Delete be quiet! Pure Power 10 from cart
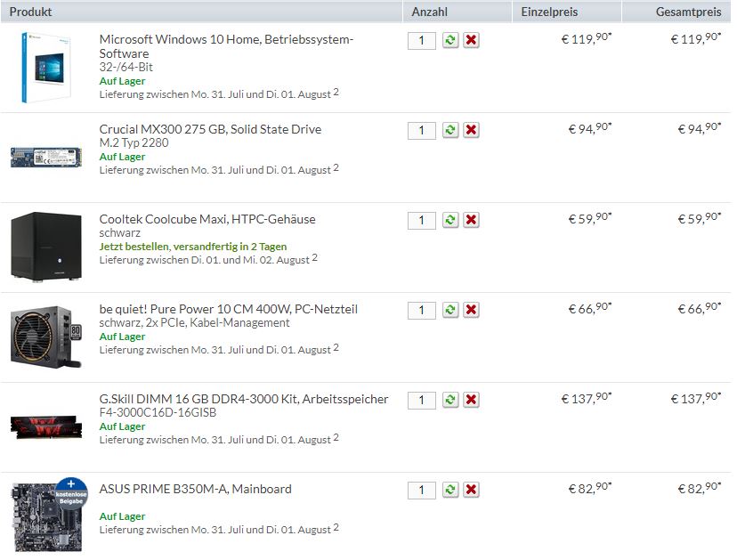The height and width of the screenshot is (560, 737). 471,310
